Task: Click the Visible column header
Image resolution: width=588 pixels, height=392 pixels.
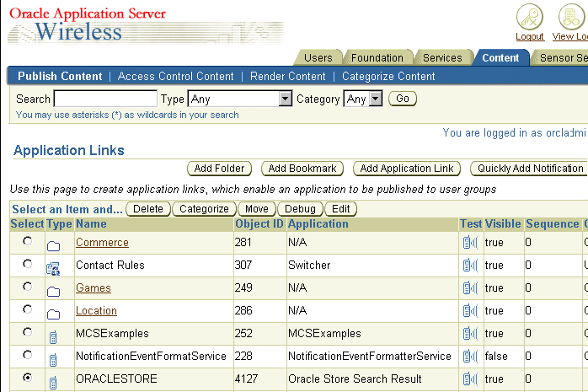Action: pos(503,224)
